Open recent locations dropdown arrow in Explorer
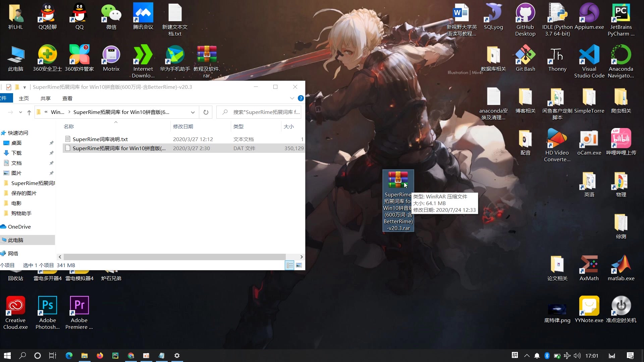This screenshot has width=644, height=362. (20, 112)
